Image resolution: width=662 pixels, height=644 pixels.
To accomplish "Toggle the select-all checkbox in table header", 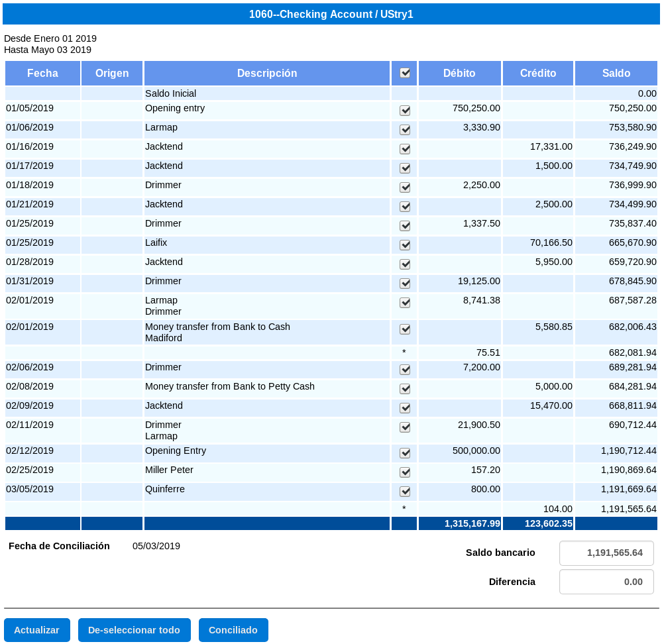I will tap(405, 73).
